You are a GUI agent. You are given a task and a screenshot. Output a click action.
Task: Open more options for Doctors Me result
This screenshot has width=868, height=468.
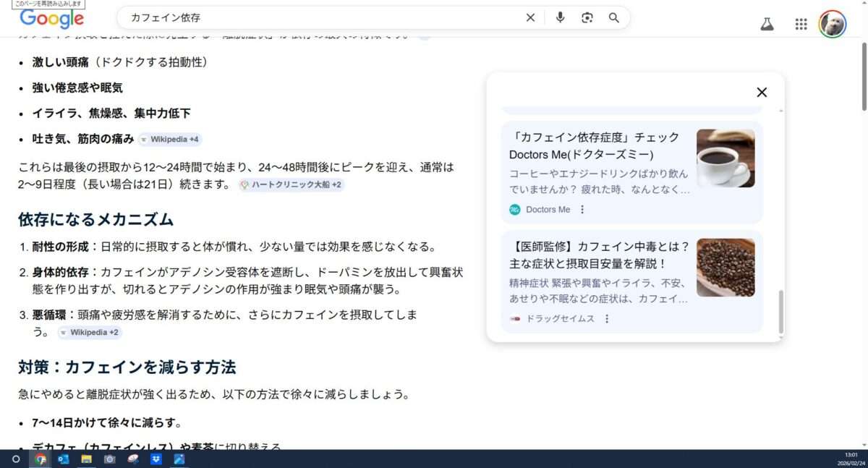click(x=582, y=210)
